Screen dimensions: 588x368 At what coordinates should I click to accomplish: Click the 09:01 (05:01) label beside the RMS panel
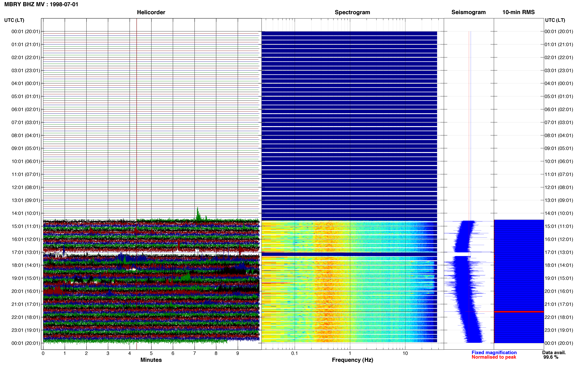point(559,148)
